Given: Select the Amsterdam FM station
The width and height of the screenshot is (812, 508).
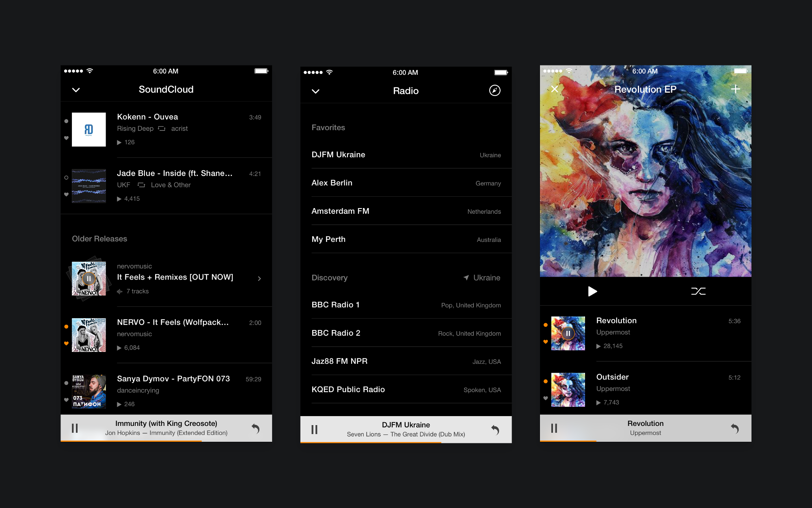Looking at the screenshot, I should [406, 211].
